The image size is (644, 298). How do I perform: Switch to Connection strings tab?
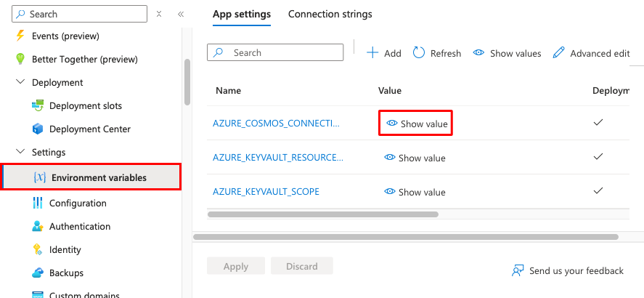tap(330, 14)
